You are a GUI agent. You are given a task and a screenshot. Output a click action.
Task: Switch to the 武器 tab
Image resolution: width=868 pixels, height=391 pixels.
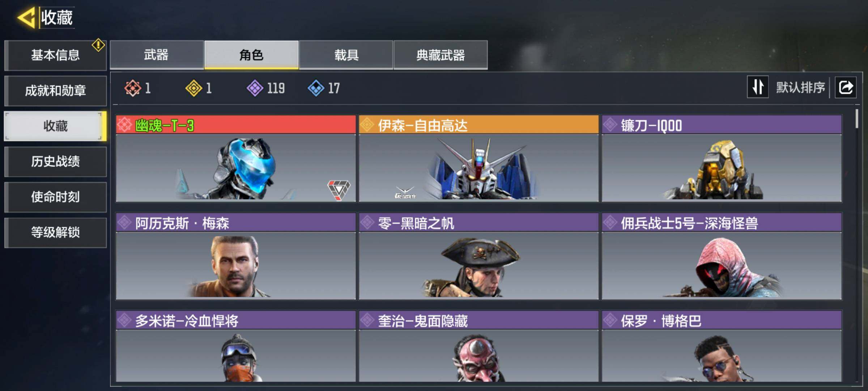(x=157, y=55)
